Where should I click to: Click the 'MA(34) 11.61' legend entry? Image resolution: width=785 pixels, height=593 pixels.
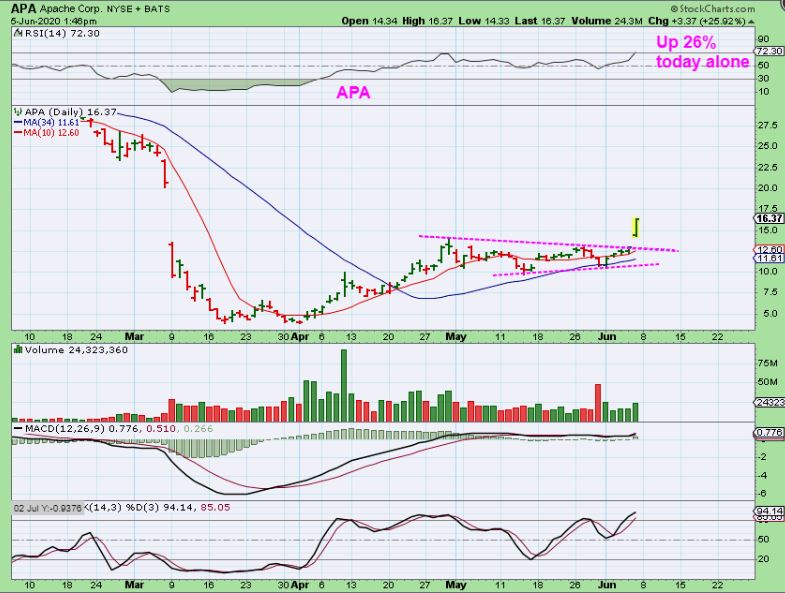click(x=47, y=122)
